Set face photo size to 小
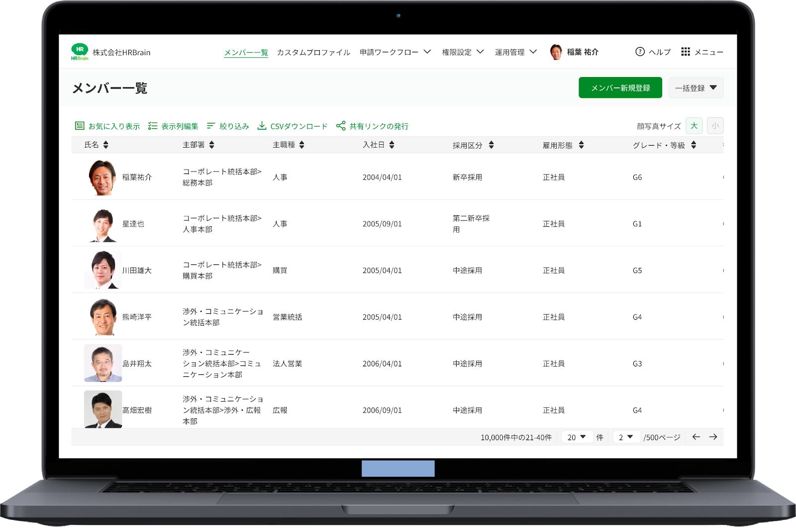Viewport: 796px width, 532px height. coord(715,126)
